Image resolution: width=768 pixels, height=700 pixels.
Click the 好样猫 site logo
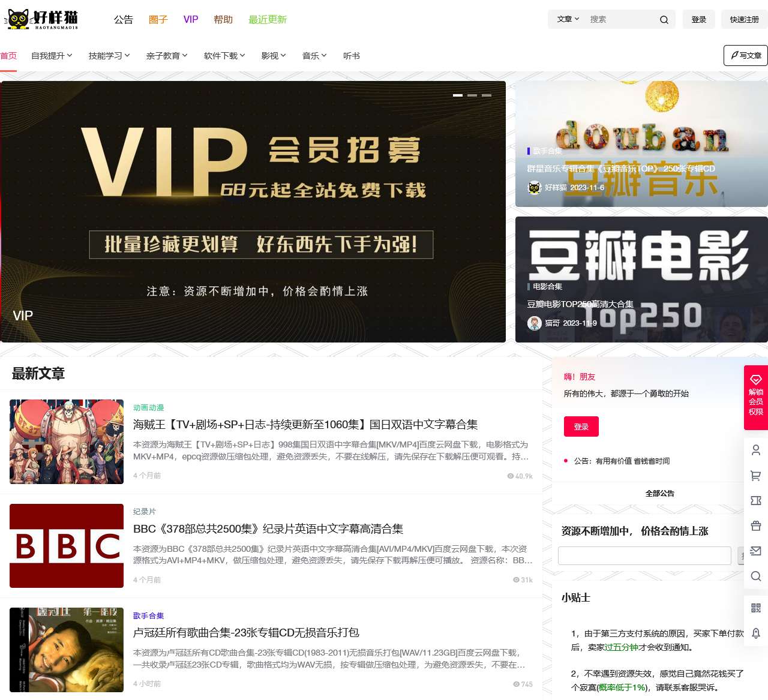point(41,19)
